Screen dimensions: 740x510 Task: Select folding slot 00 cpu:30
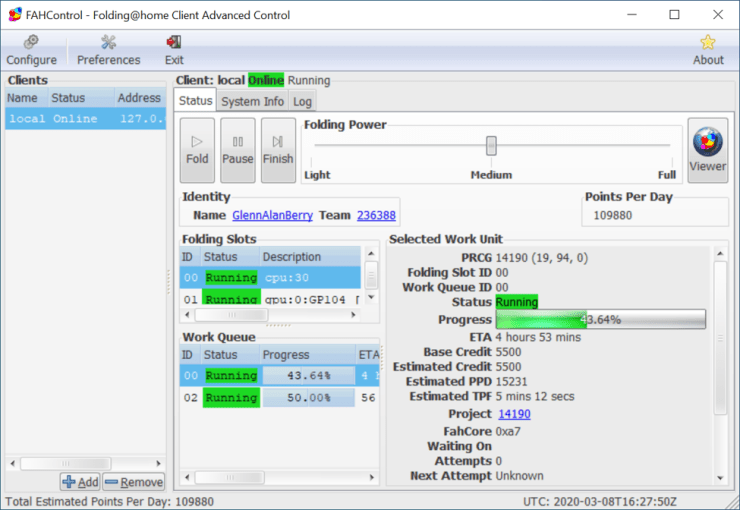[270, 277]
